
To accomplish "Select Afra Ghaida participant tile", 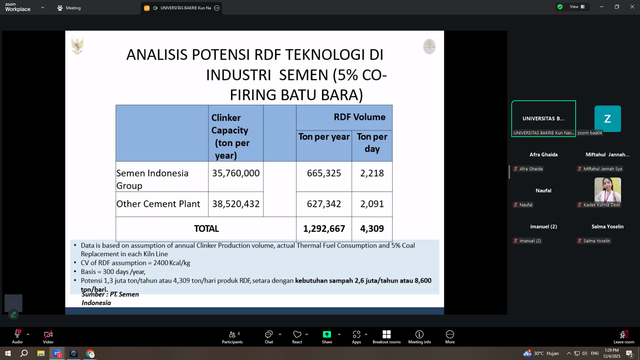I will pos(543,155).
